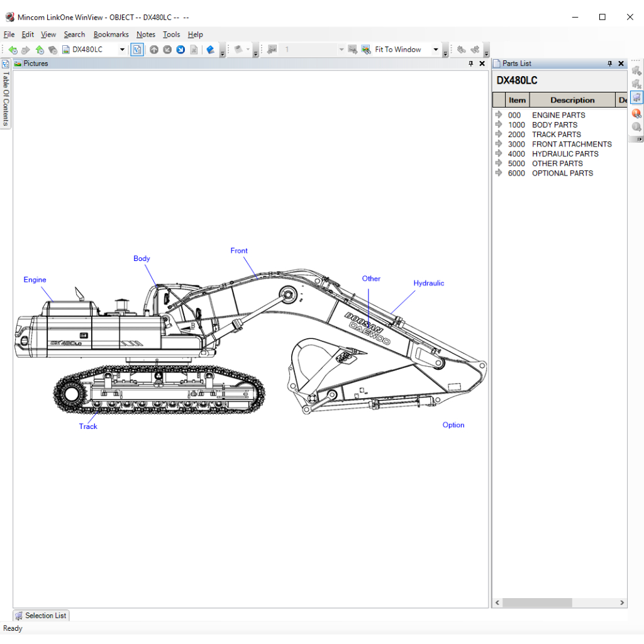Select the Add to Selection List cart icon
This screenshot has width=644, height=644.
click(636, 71)
